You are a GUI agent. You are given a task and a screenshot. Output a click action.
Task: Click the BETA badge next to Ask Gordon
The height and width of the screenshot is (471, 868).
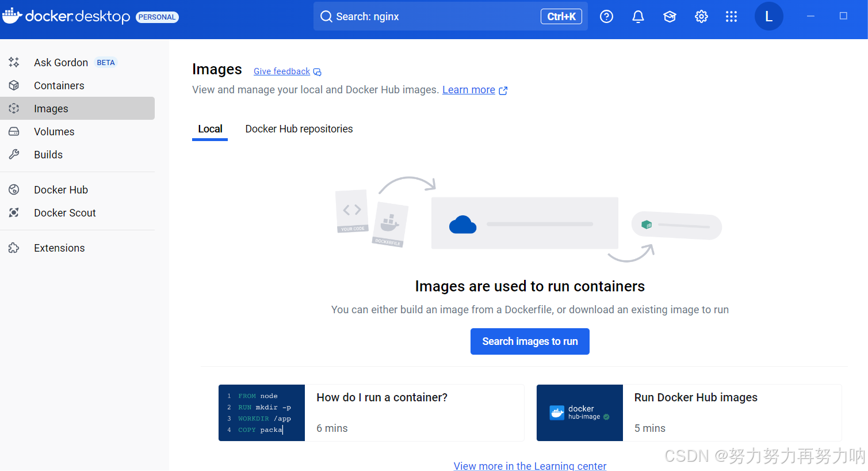coord(106,62)
